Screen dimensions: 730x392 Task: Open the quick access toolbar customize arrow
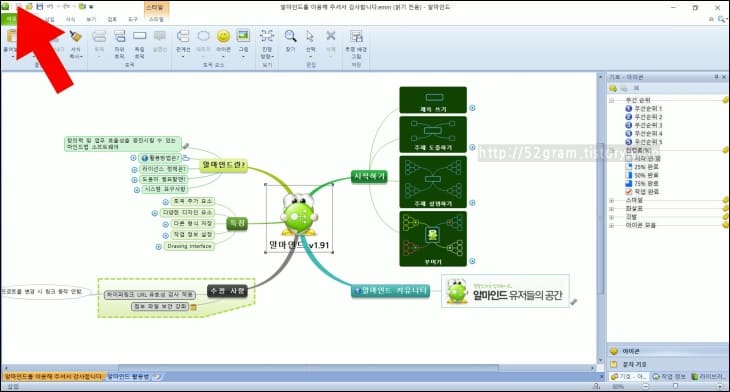91,7
